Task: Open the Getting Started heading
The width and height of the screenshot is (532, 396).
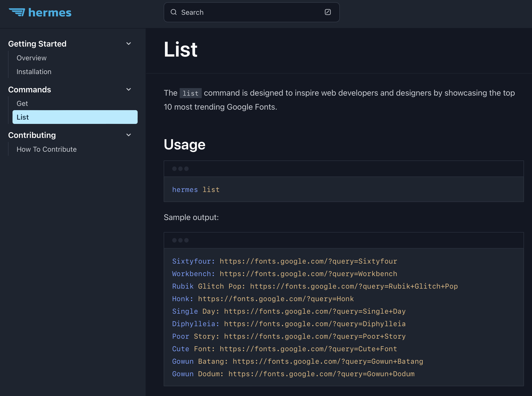Action: [x=37, y=44]
